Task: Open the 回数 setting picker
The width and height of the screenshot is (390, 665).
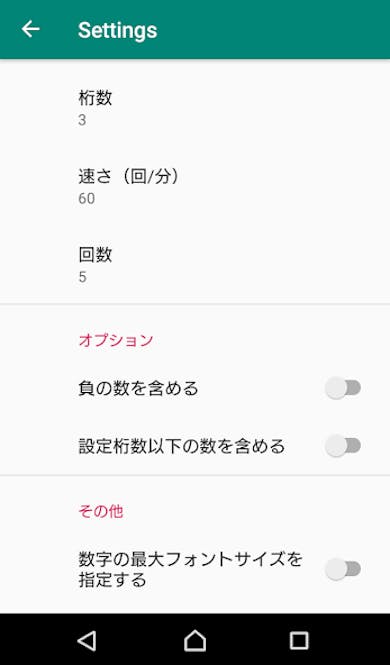Action: click(195, 265)
